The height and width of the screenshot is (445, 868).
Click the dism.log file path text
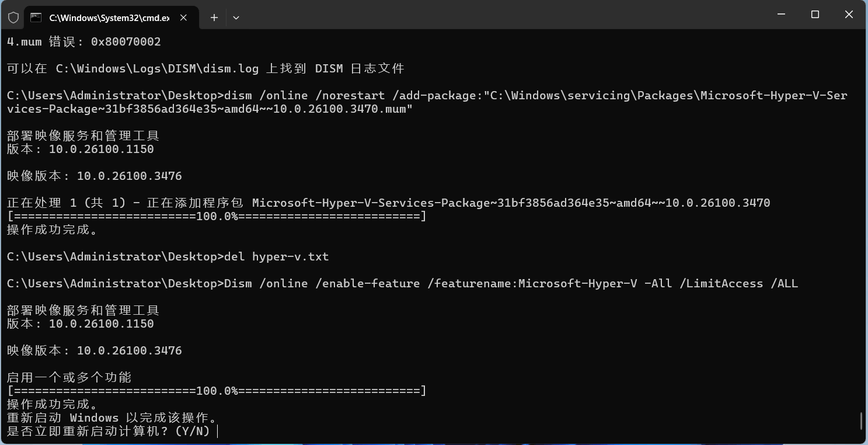[x=157, y=68]
